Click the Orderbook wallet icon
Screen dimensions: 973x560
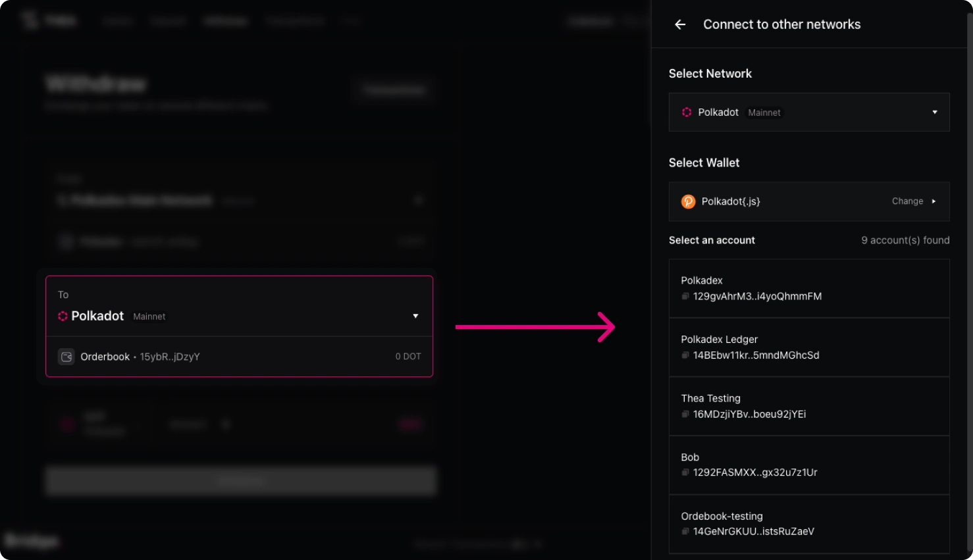(x=66, y=357)
